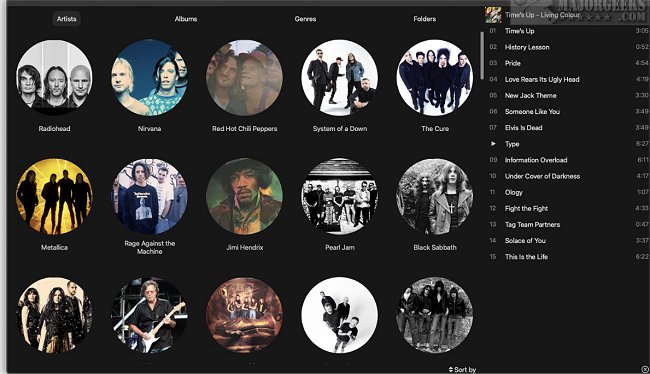Click the tracklist vertical scrollbar
Viewport: 650px width, 374px height.
pyautogui.click(x=482, y=56)
